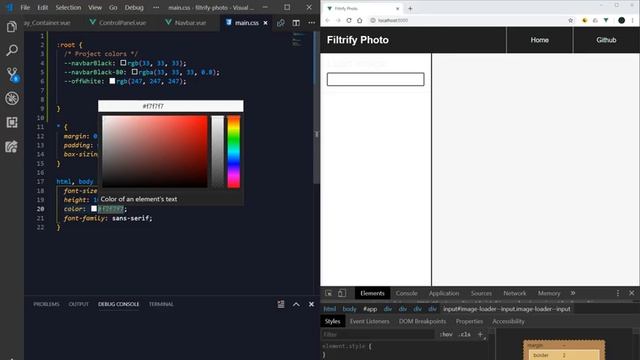Show more DevTools tabs

coord(573,293)
